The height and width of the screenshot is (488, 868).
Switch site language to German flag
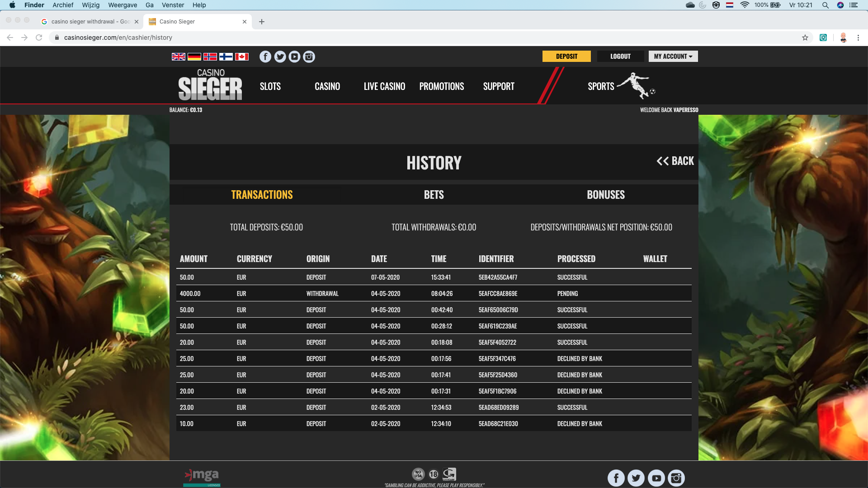[194, 56]
